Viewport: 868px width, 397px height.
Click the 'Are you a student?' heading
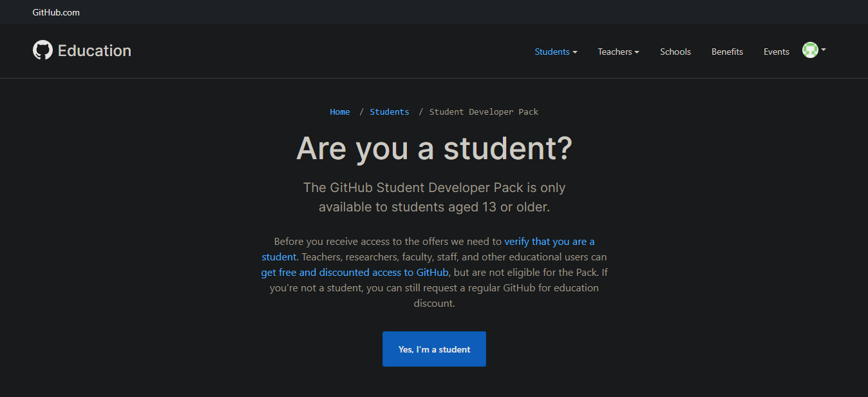click(434, 148)
